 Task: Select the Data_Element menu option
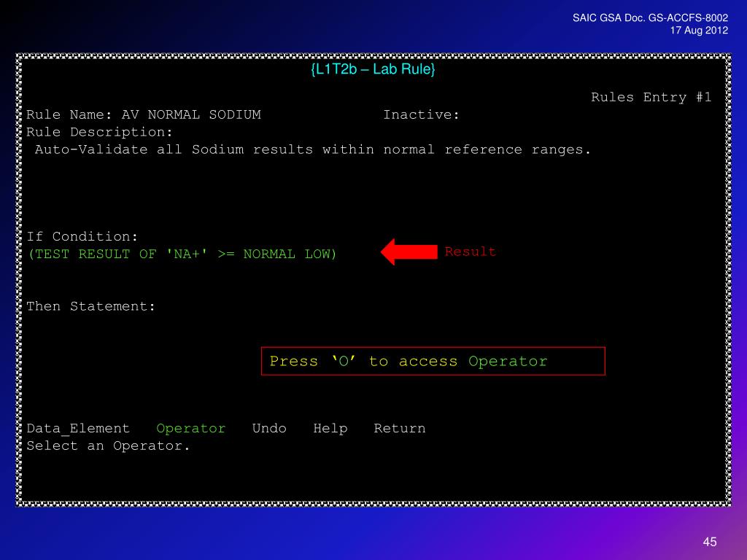78,429
